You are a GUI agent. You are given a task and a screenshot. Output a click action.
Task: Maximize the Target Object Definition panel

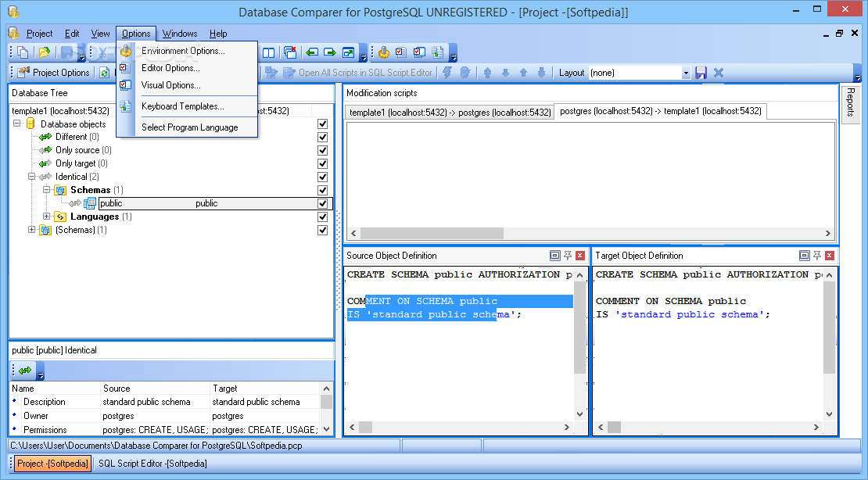point(805,255)
